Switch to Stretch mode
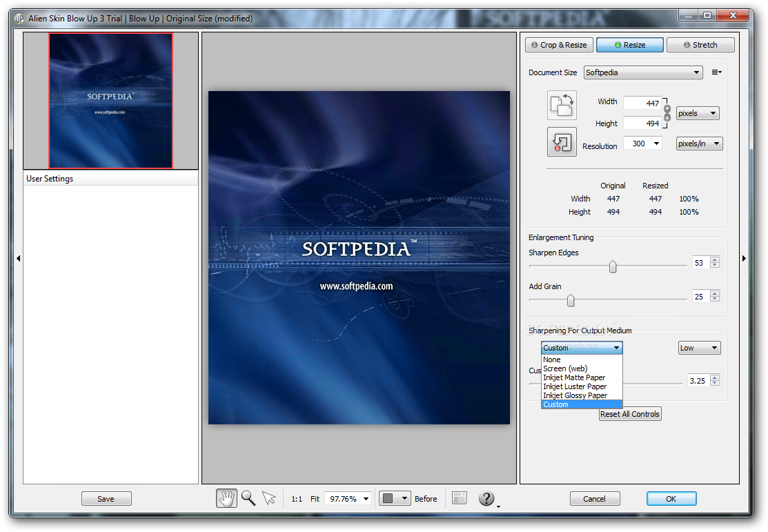This screenshot has height=532, width=768. 700,45
